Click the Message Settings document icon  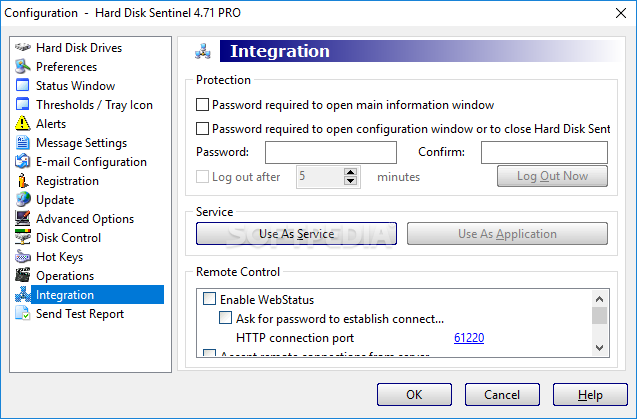(23, 143)
